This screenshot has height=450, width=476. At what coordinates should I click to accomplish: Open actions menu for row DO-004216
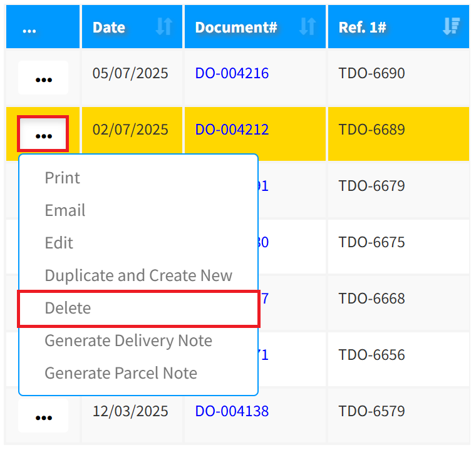pos(43,78)
